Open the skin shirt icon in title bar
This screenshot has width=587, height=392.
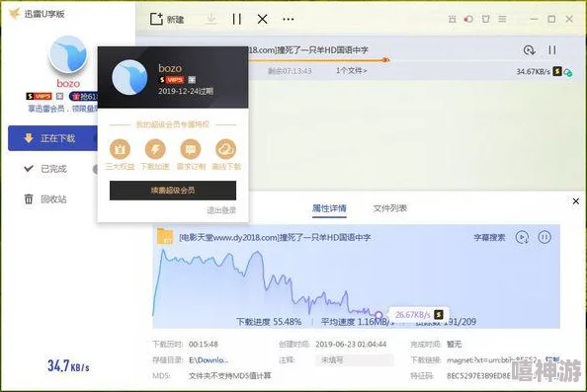click(x=485, y=19)
